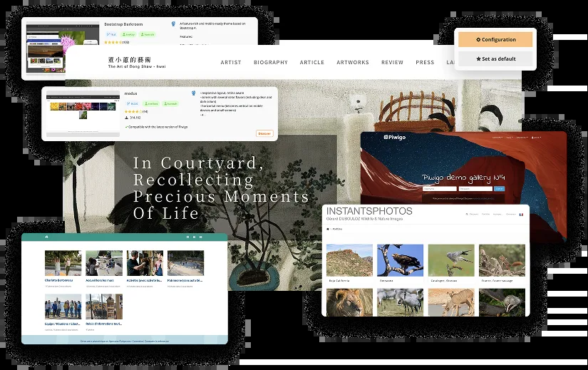
Task: Open the ARTWORKS menu item
Action: pos(353,62)
